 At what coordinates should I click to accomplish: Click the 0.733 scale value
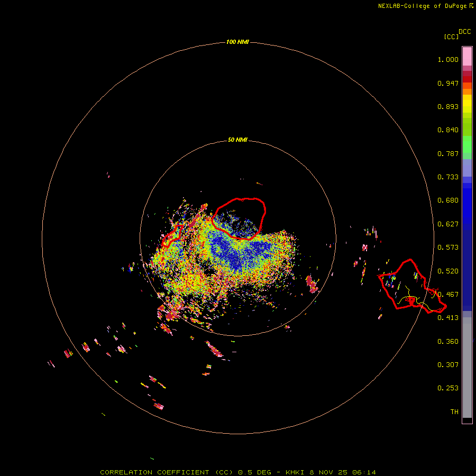pyautogui.click(x=448, y=177)
